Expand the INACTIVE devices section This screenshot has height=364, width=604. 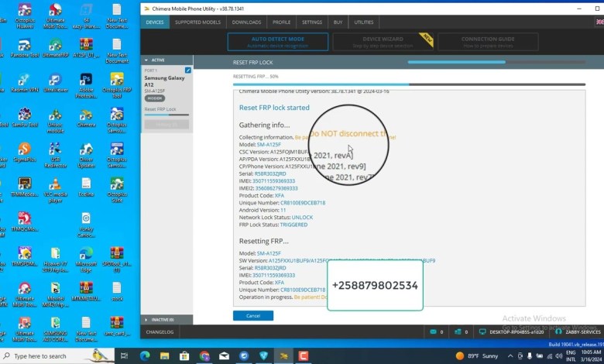click(x=146, y=320)
